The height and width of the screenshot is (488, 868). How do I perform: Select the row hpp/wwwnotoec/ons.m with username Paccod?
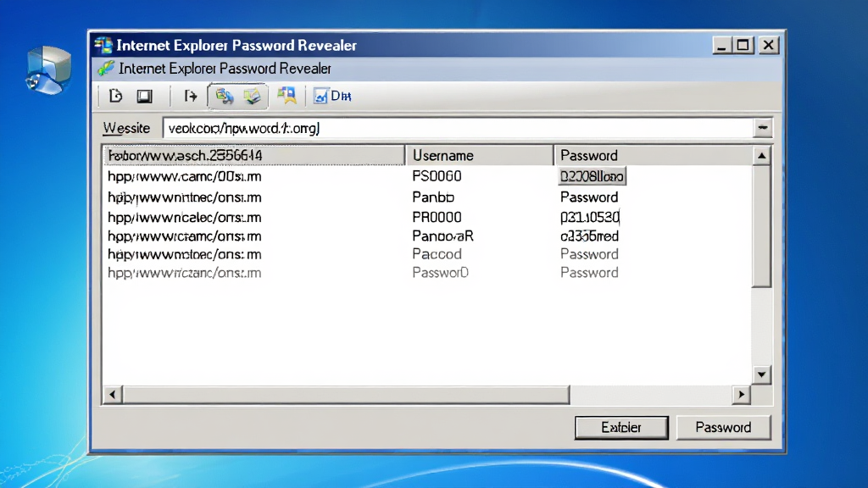(x=428, y=254)
